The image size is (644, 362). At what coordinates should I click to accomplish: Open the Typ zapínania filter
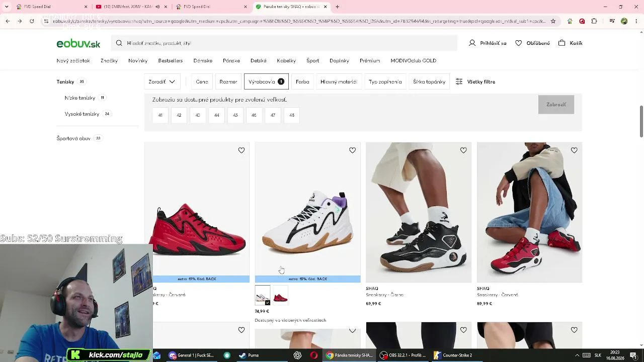click(385, 81)
